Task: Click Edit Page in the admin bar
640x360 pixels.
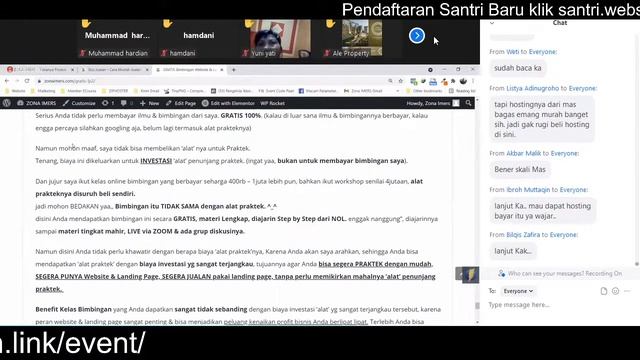Action: pos(181,103)
